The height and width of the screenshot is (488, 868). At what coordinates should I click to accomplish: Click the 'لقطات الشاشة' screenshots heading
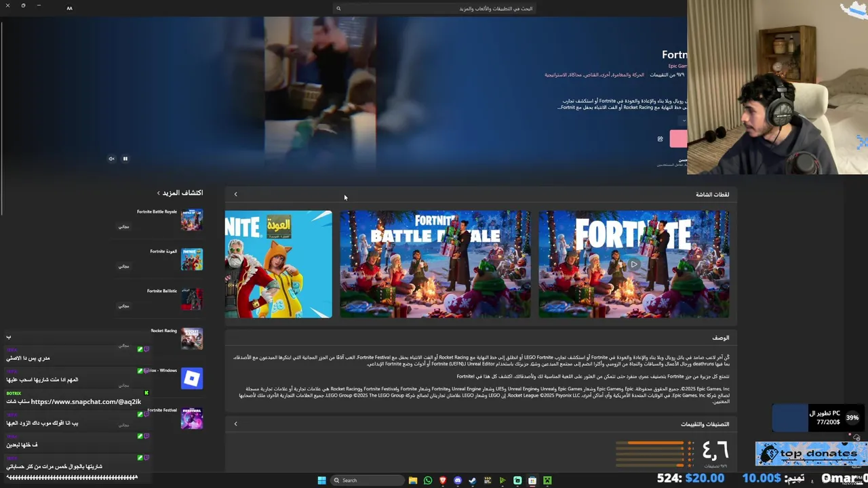712,195
